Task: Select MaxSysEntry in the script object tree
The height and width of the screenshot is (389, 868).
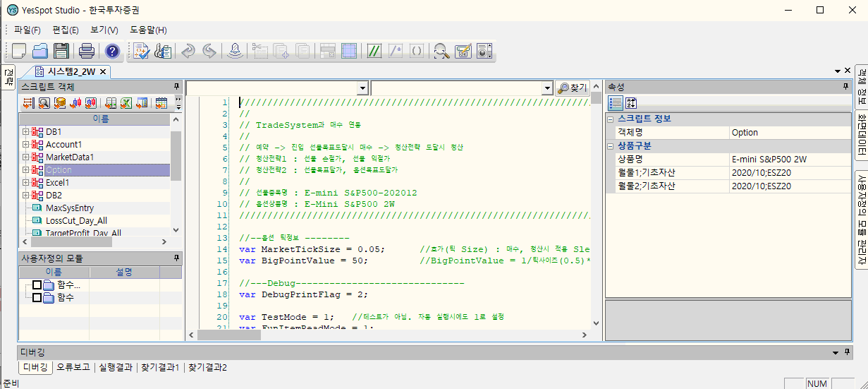Action: point(69,208)
